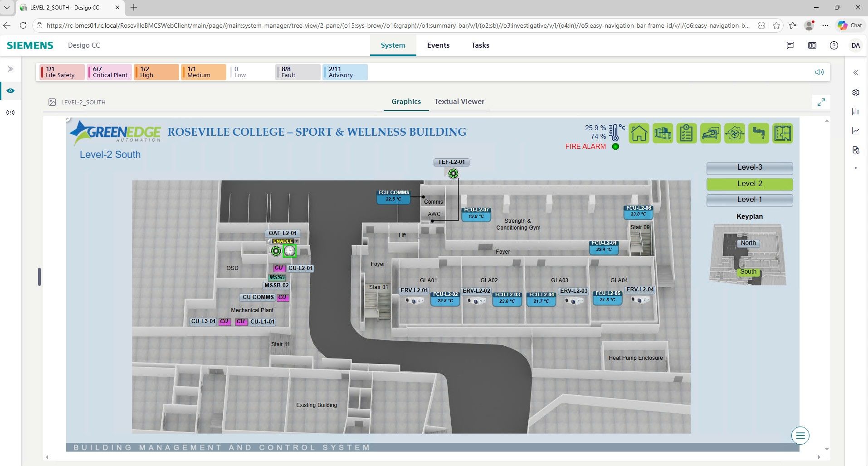868x466 pixels.
Task: Expand the left navigation panel chevrons
Action: 10,69
